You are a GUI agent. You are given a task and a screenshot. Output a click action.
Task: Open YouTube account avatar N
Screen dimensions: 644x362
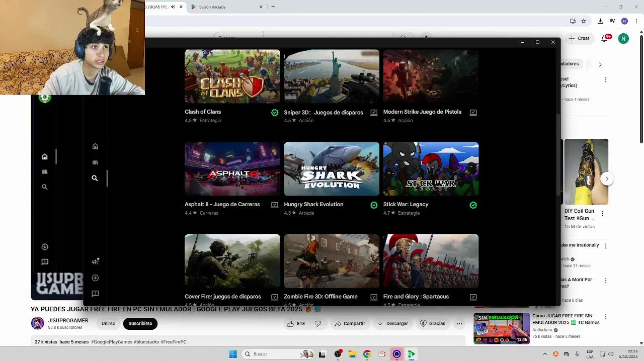tap(623, 39)
